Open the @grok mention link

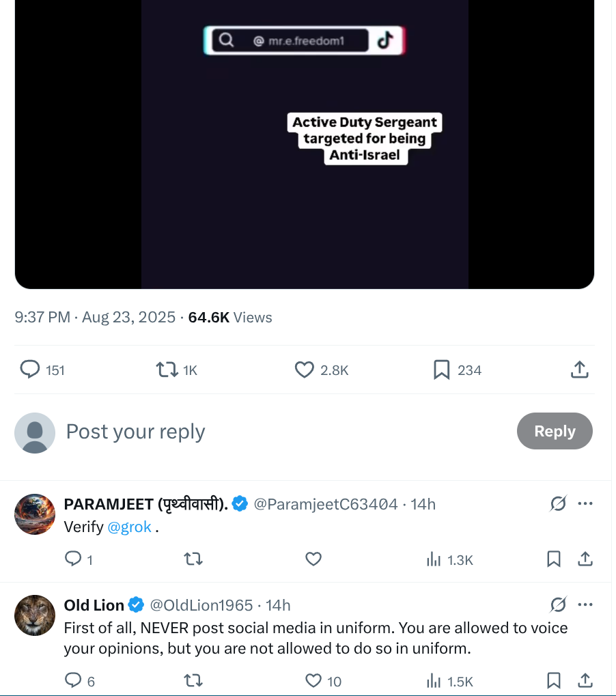tap(130, 527)
